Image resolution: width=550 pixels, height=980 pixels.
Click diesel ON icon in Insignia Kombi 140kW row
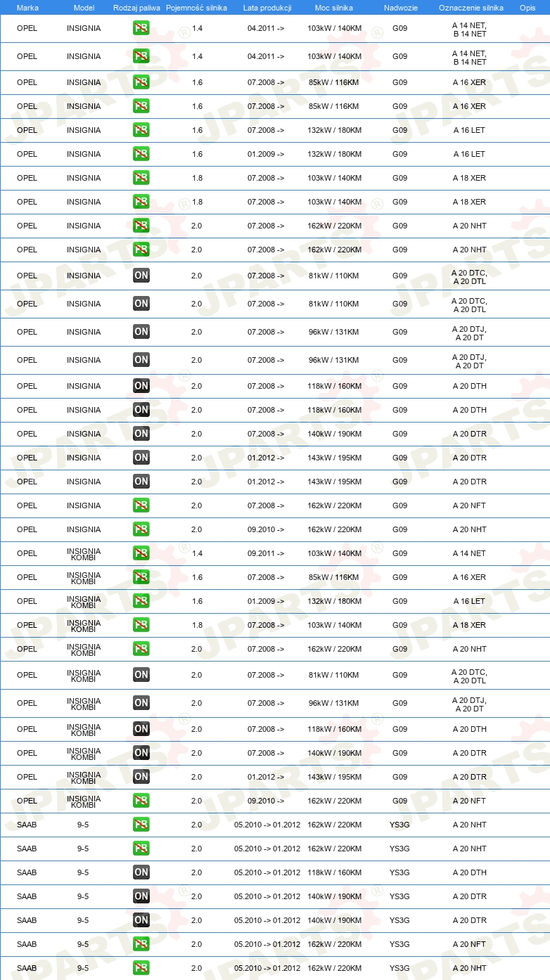point(141,753)
